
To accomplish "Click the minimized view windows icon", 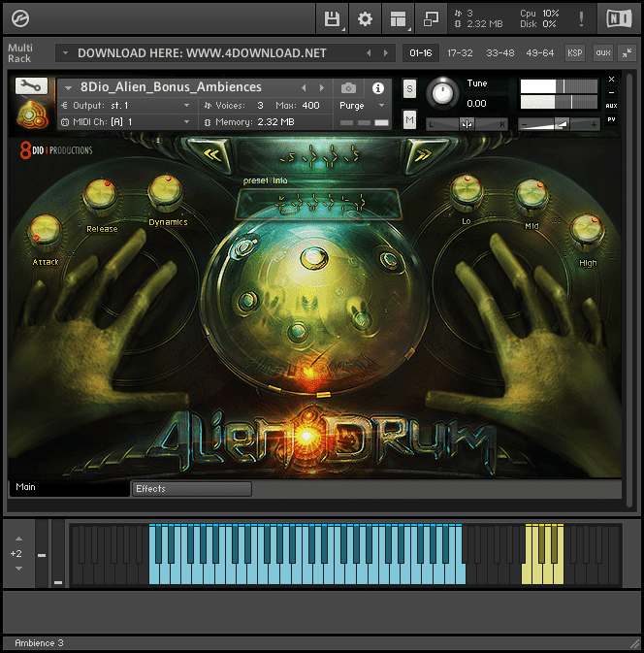I will pos(431,18).
